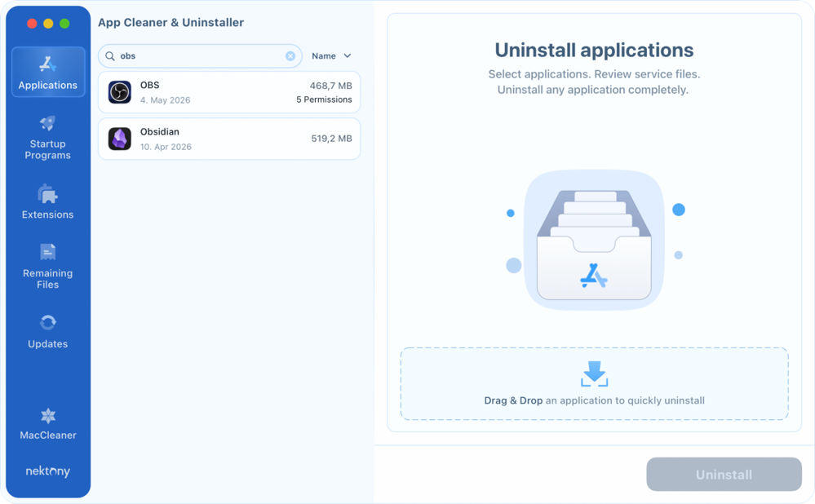Click the Obsidian crystal app icon
Screen dimensions: 815x504
(x=120, y=139)
